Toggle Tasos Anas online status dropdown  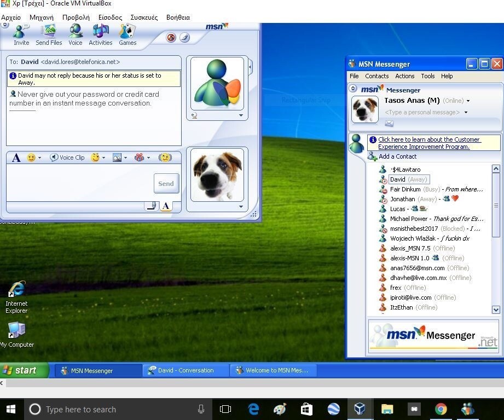(x=468, y=101)
